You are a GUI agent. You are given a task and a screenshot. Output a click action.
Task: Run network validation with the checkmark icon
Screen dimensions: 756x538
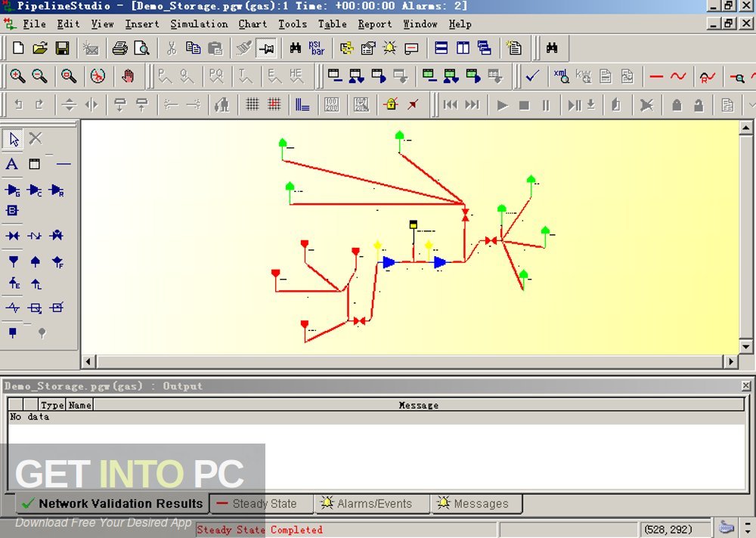532,76
